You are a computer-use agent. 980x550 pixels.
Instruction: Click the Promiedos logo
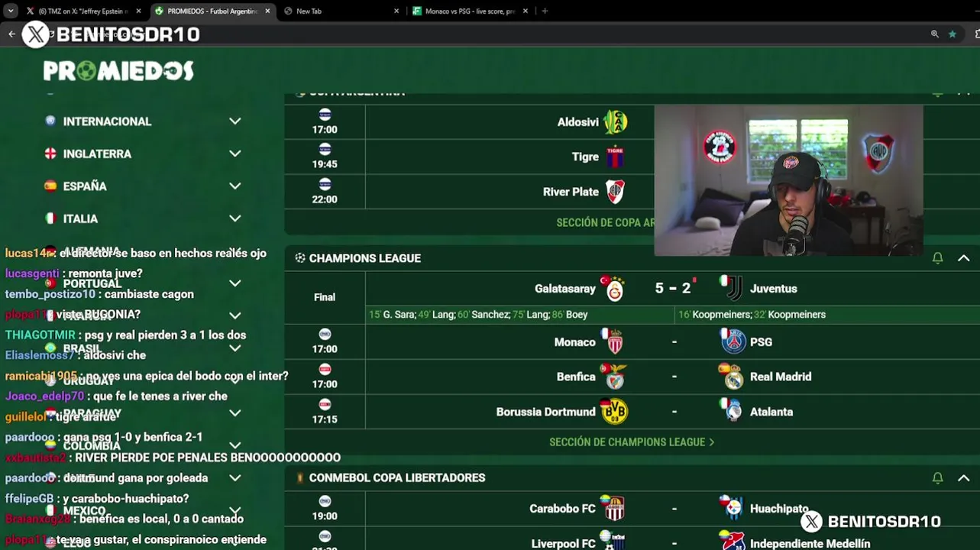tap(118, 71)
